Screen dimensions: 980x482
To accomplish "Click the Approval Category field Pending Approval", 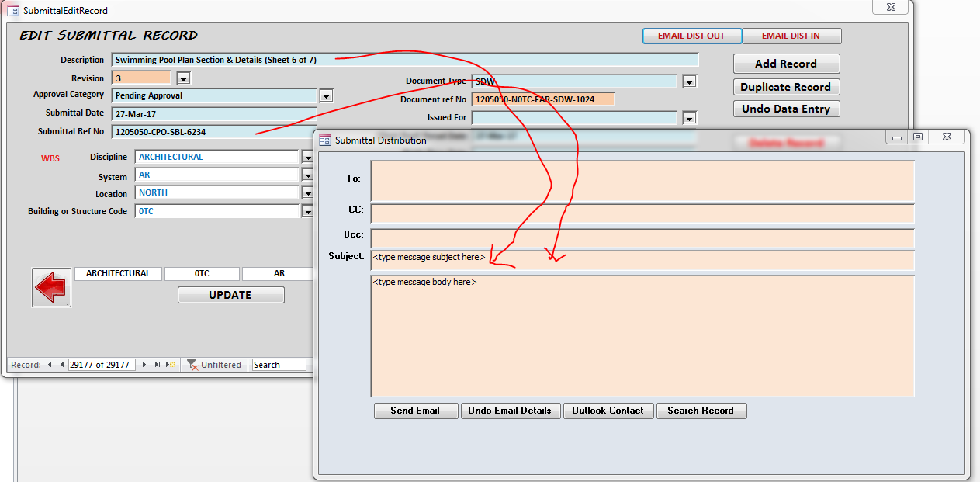I will [215, 95].
